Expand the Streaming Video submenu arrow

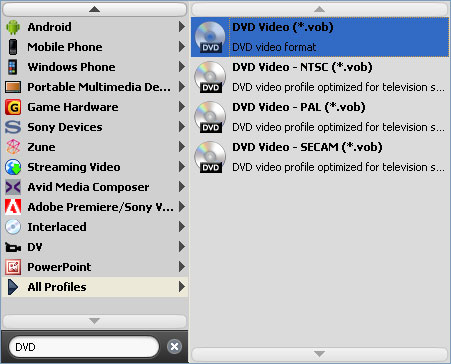(182, 167)
